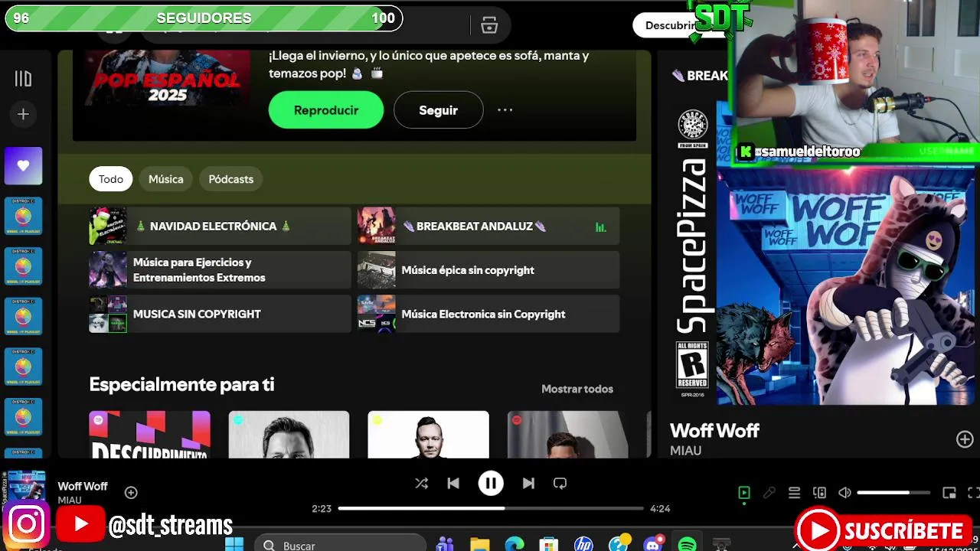The height and width of the screenshot is (551, 980).
Task: Open Música épica sin copyright playlist
Action: [x=488, y=270]
